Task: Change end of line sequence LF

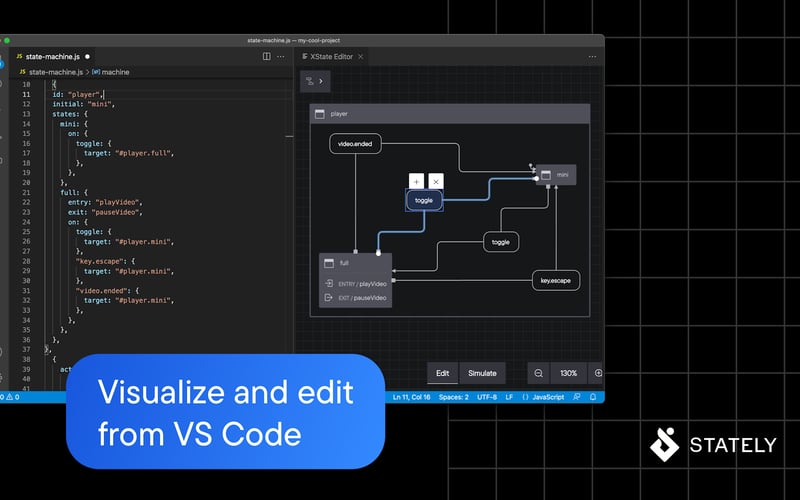Action: pyautogui.click(x=509, y=397)
